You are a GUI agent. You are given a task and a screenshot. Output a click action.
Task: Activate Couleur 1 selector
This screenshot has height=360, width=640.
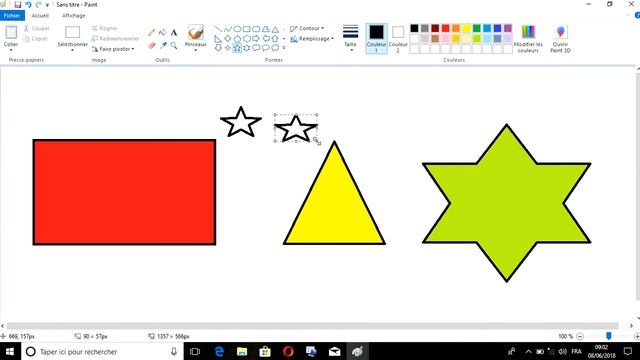point(376,38)
